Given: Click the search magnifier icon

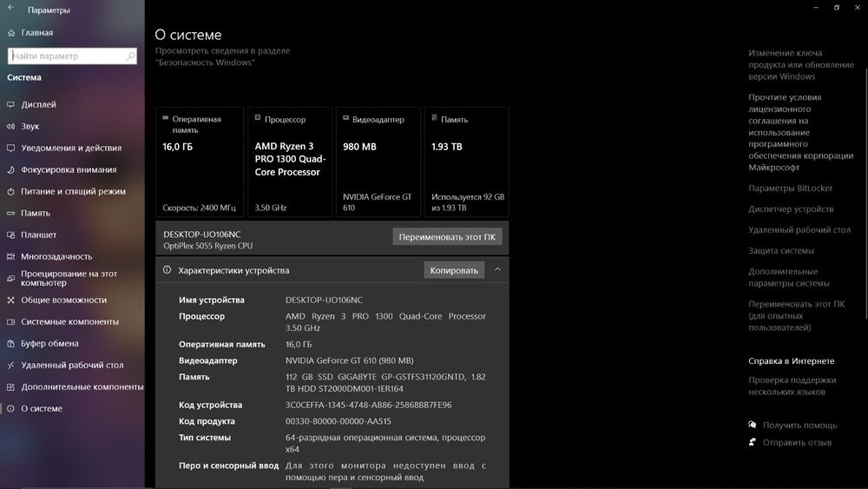Looking at the screenshot, I should coord(131,56).
